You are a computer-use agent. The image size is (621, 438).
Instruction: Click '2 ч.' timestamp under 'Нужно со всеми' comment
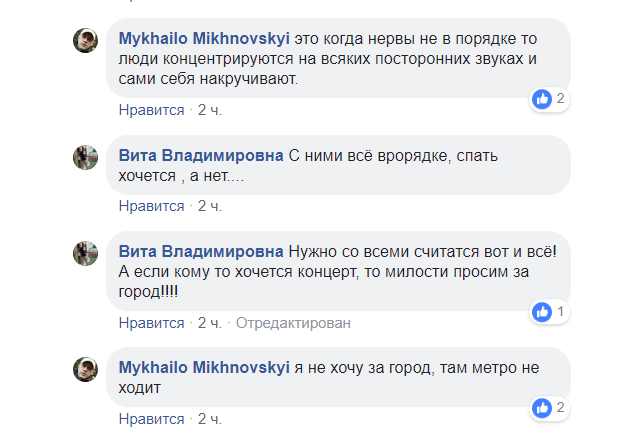pyautogui.click(x=209, y=323)
